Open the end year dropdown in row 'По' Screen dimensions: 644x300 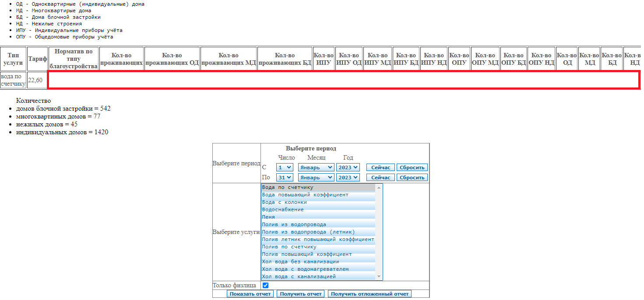point(348,178)
